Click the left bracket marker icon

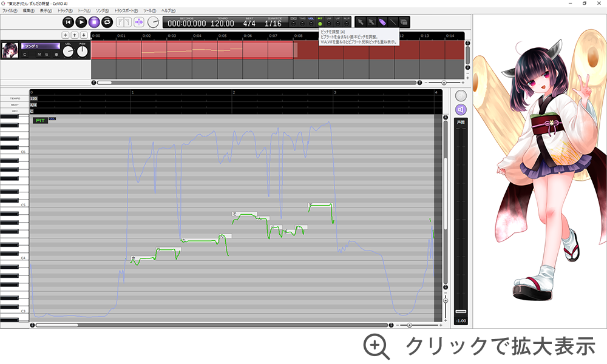(120, 22)
